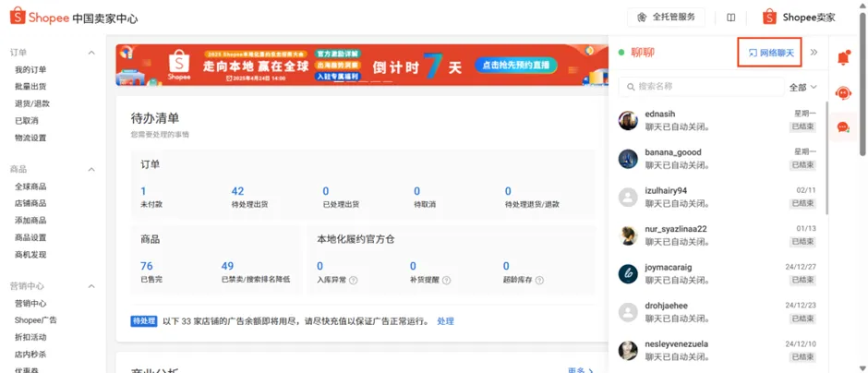The image size is (868, 373).
Task: Open chat with banana_goood
Action: [717, 159]
